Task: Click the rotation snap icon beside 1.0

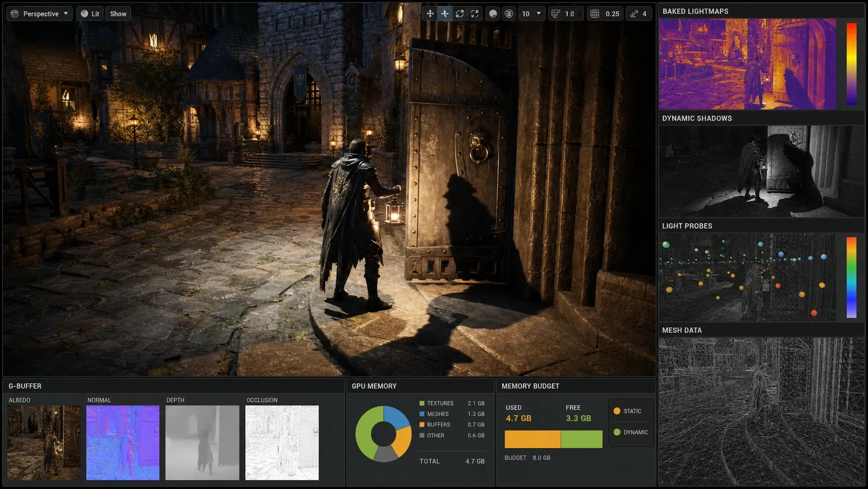Action: point(555,14)
